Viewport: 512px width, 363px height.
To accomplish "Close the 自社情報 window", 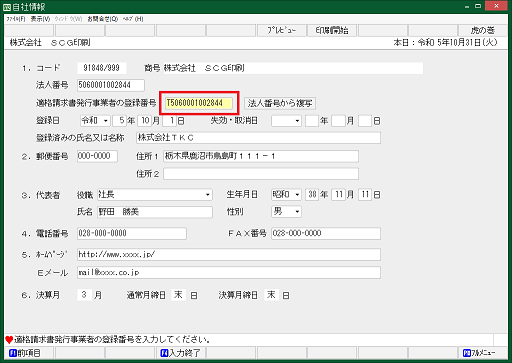I will (x=496, y=6).
